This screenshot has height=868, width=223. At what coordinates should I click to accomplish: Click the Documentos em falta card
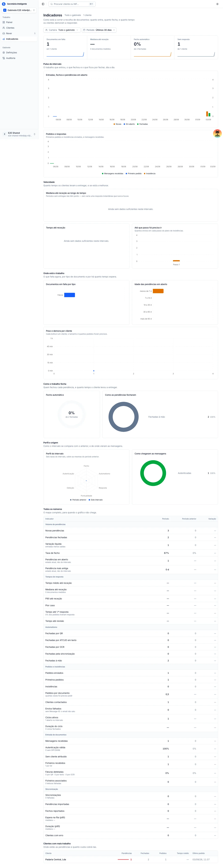[65, 47]
